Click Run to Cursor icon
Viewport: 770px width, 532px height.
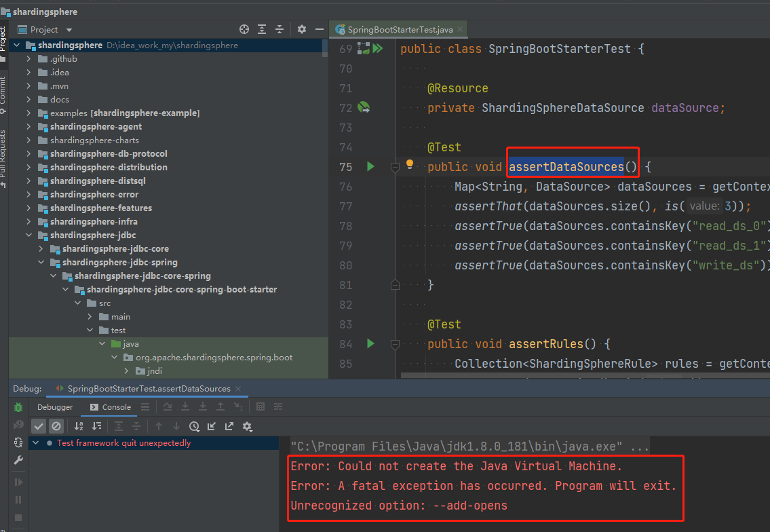(238, 406)
